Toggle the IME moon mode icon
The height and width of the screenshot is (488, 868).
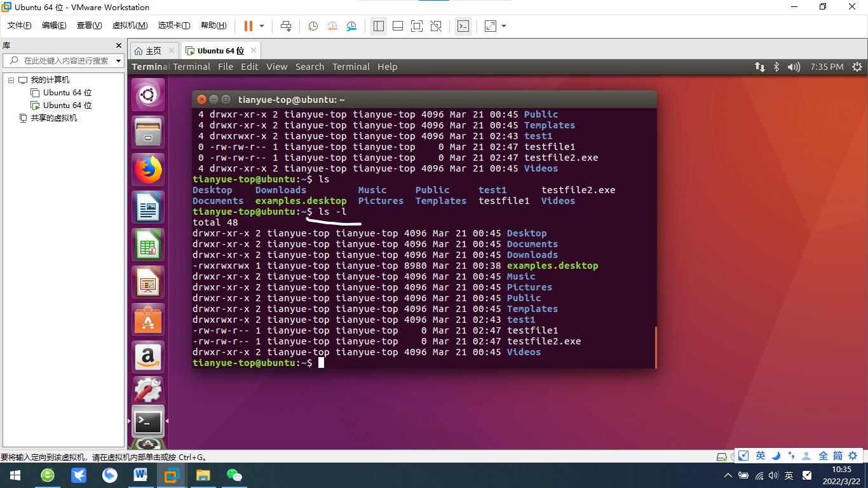(777, 456)
